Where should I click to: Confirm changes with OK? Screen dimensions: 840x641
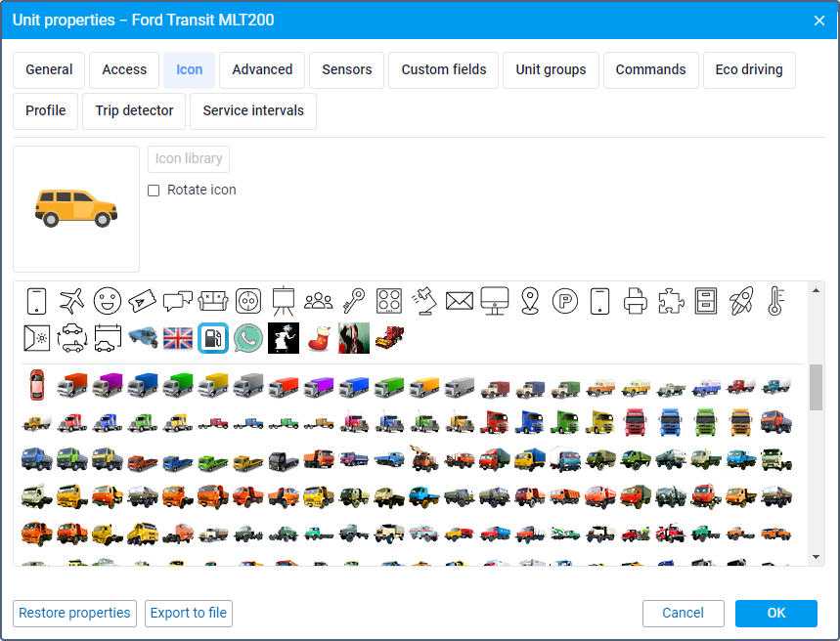[776, 614]
